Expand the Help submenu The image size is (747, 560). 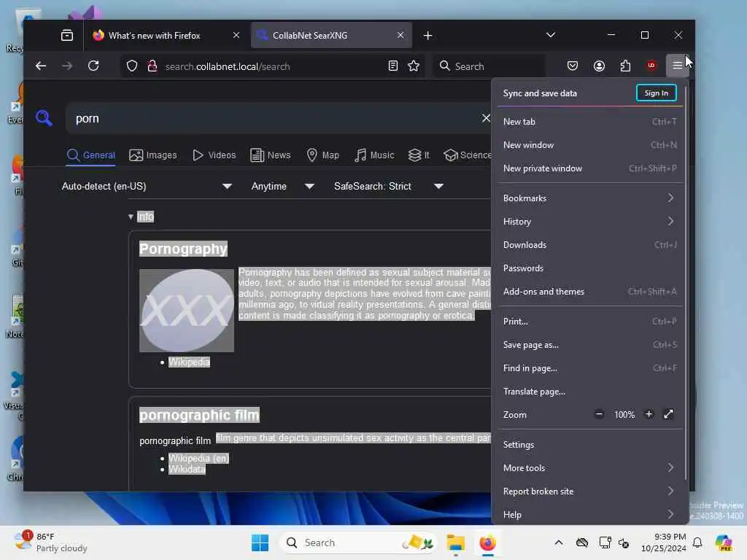point(589,514)
